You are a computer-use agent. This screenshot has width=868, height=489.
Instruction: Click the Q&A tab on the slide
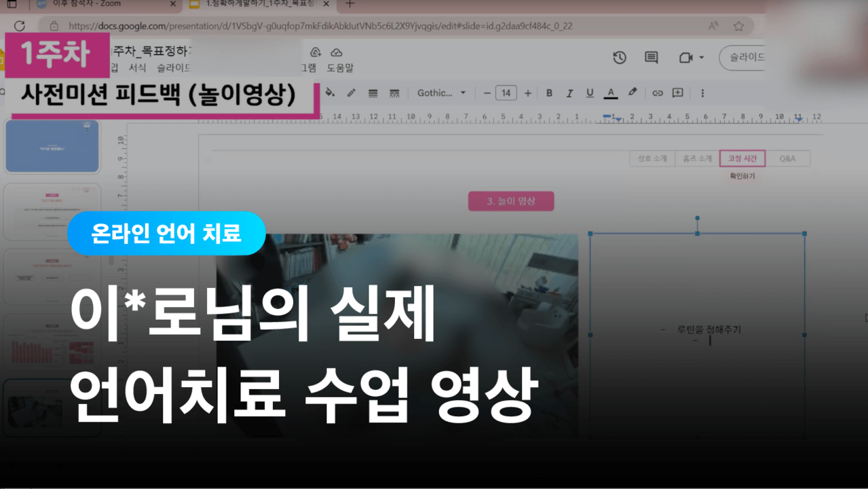[x=787, y=159]
